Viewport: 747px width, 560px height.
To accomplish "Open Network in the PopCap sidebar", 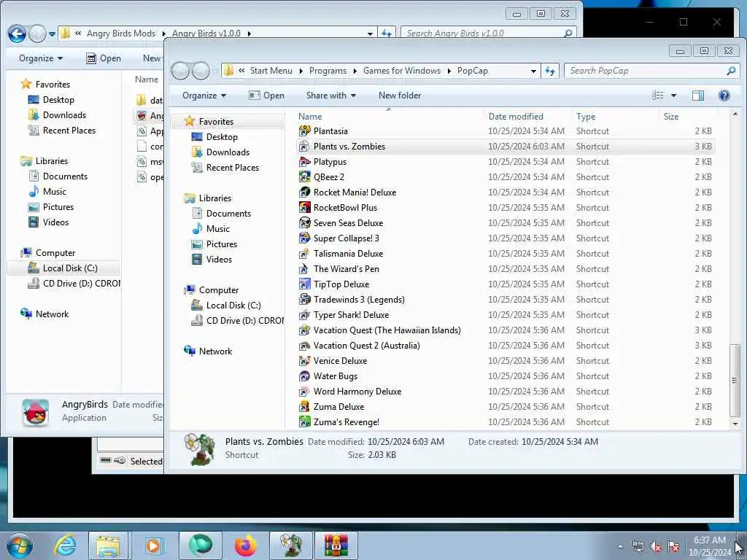I will 215,351.
